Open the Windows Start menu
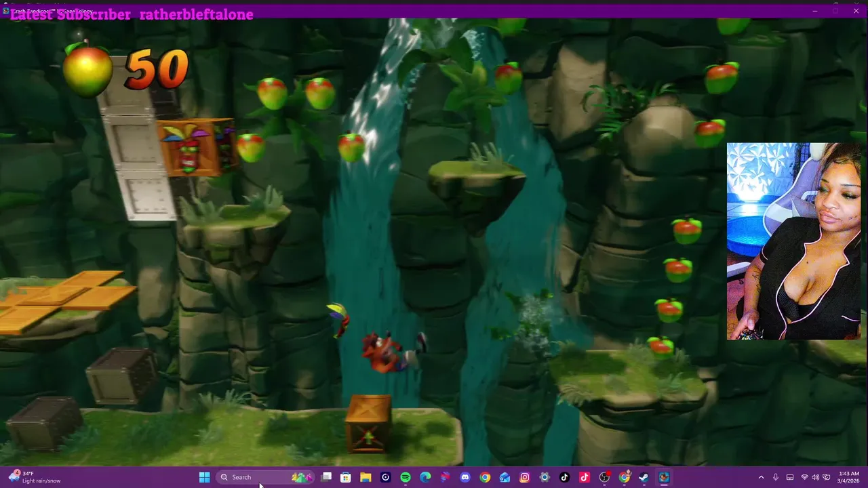This screenshot has width=868, height=488. click(x=204, y=477)
